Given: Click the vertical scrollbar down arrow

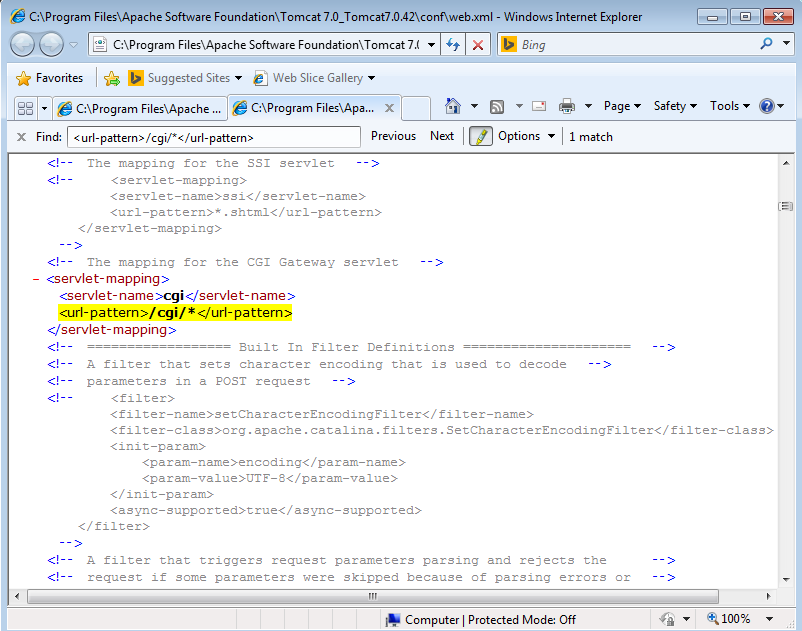Looking at the screenshot, I should (786, 579).
